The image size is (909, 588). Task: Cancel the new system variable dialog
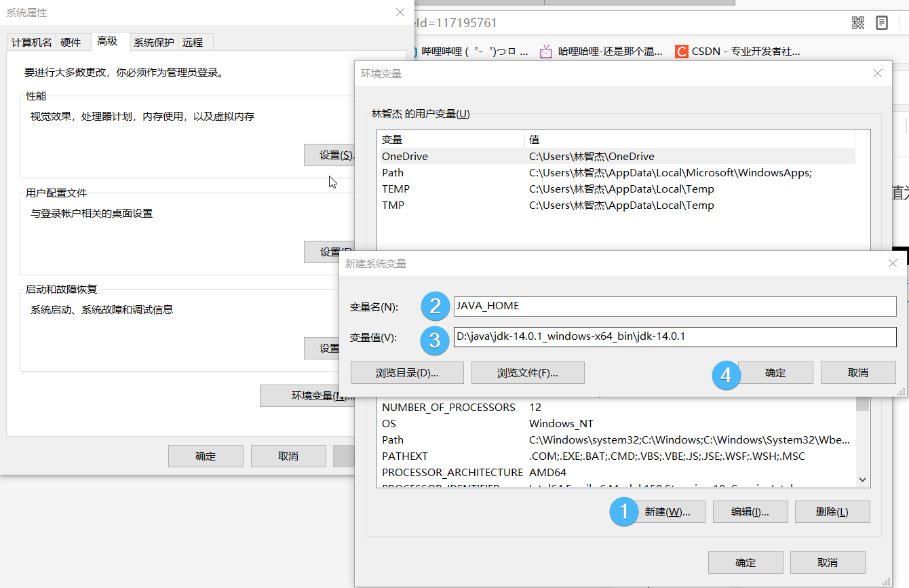pyautogui.click(x=858, y=372)
